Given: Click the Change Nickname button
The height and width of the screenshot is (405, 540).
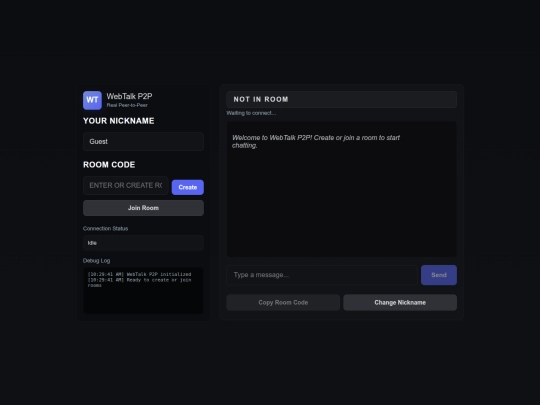Looking at the screenshot, I should (400, 302).
